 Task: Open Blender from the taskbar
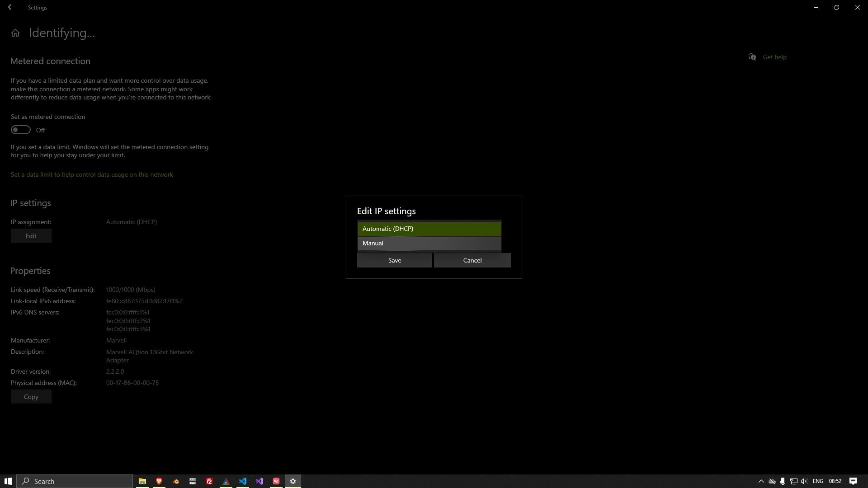click(x=176, y=481)
